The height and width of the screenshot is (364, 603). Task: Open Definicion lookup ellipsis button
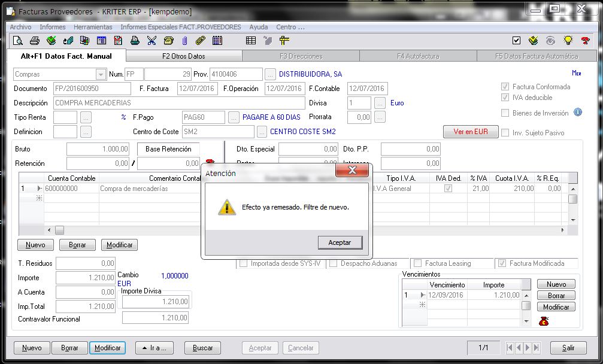point(86,132)
